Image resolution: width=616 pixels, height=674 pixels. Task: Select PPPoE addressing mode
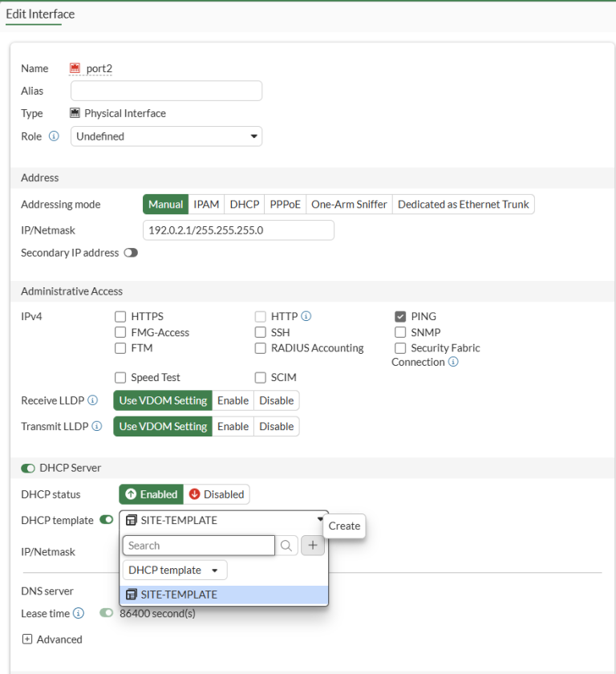(x=286, y=204)
